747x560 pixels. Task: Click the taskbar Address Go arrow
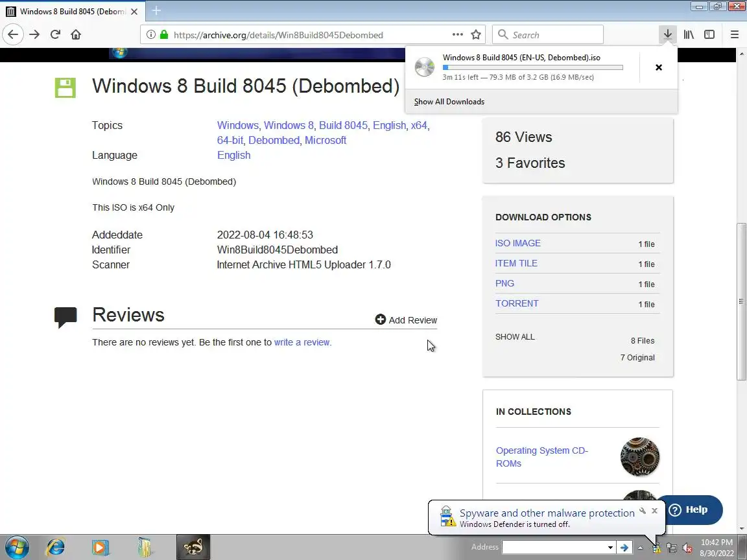[624, 548]
